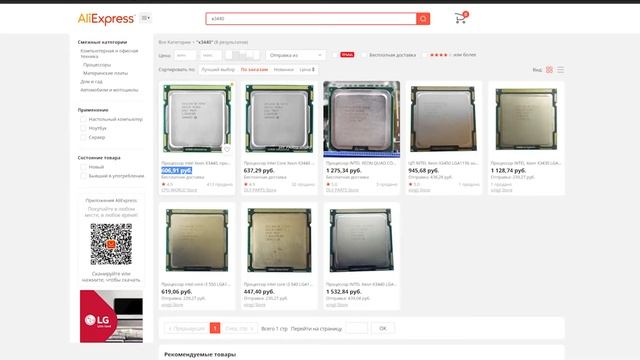Open Автомобили и мотоциклы category
This screenshot has width=640, height=360.
[x=109, y=90]
